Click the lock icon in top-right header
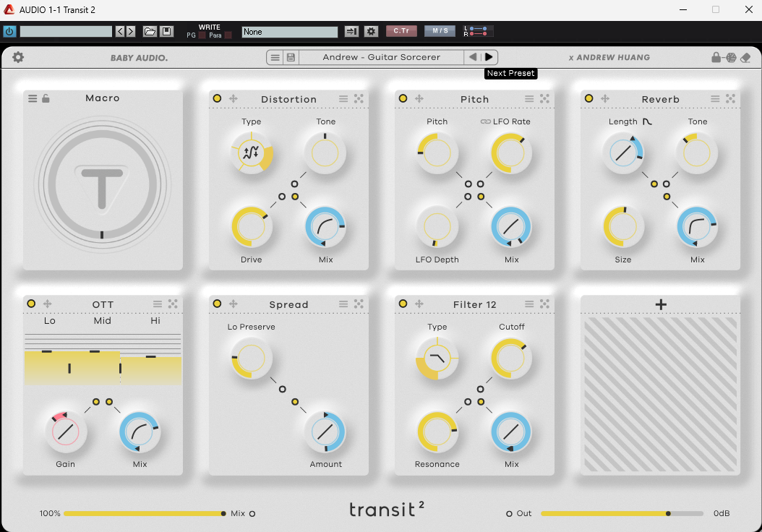 [x=716, y=57]
